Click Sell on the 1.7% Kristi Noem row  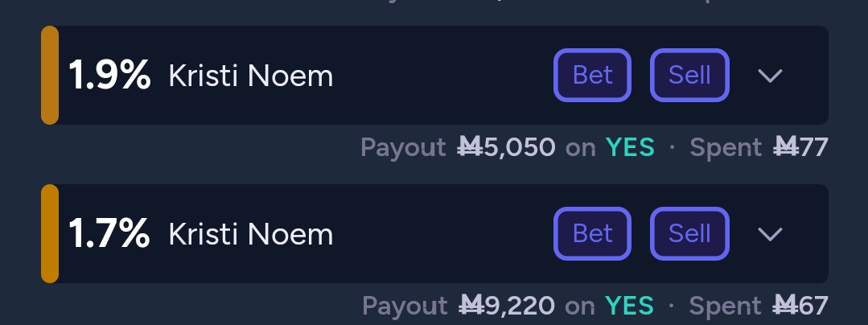point(689,233)
